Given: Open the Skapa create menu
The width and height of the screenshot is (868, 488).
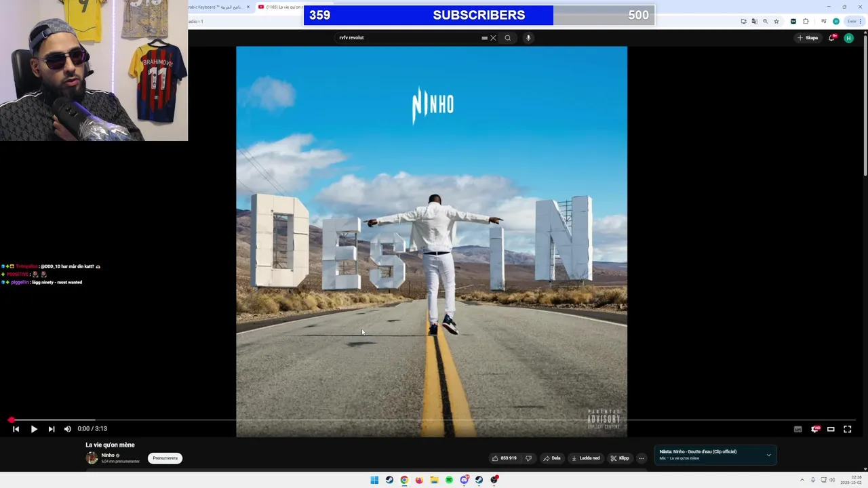Looking at the screenshot, I should click(x=808, y=38).
